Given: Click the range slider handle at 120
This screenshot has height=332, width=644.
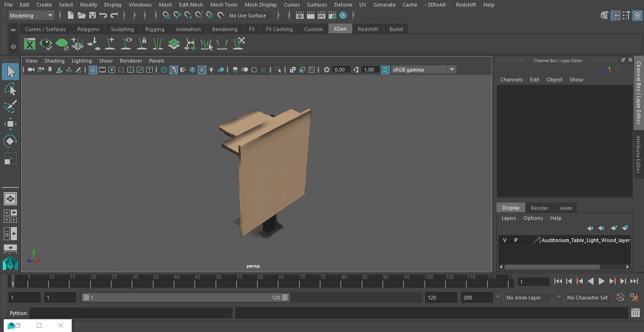Looking at the screenshot, I should [x=285, y=298].
